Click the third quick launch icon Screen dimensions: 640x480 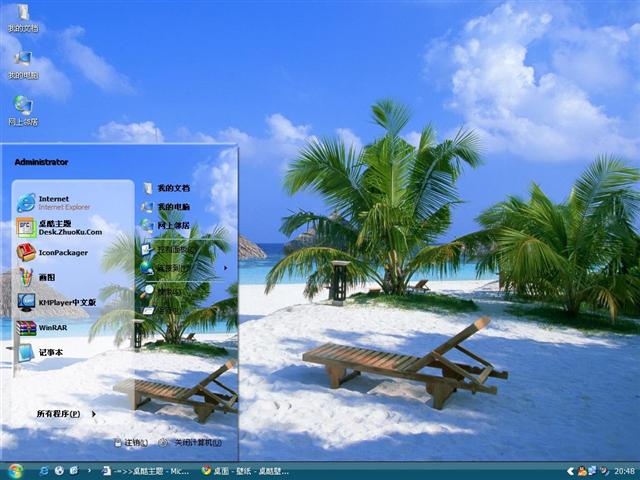74,471
